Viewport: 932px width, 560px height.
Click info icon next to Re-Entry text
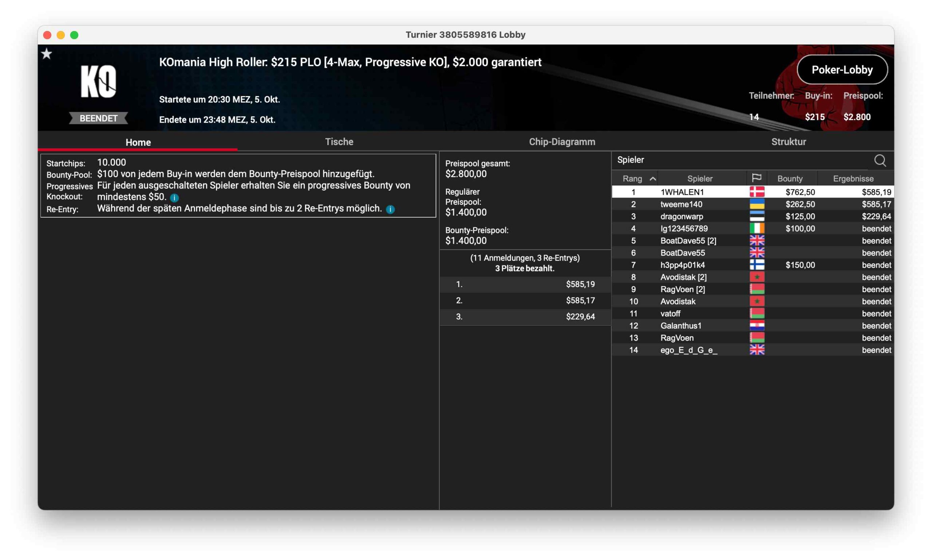[390, 209]
